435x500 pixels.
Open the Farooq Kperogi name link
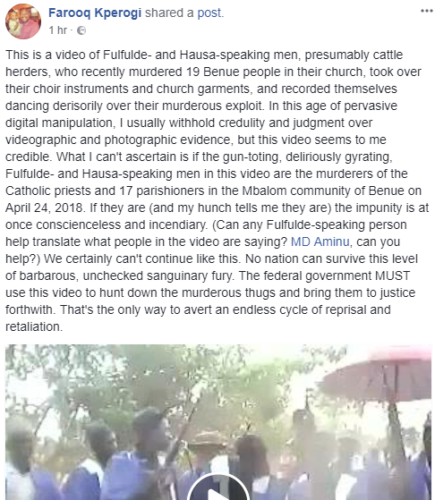pyautogui.click(x=95, y=13)
